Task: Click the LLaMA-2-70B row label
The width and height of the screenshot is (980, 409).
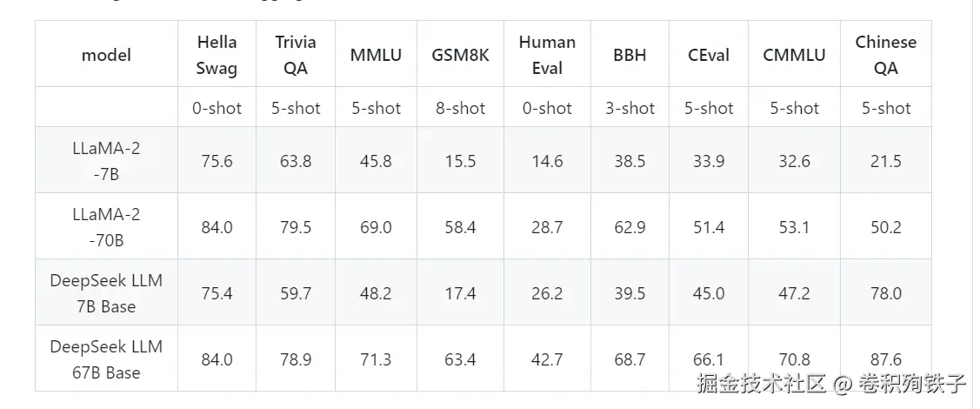Action: point(106,226)
